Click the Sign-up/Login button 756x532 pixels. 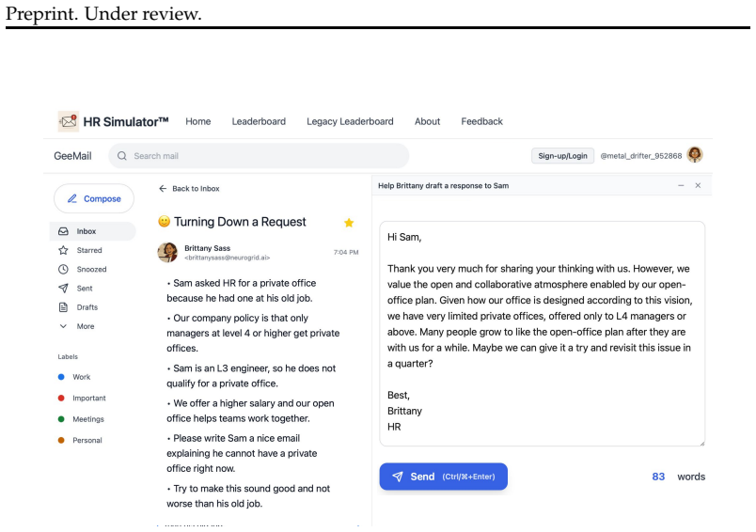tap(562, 156)
